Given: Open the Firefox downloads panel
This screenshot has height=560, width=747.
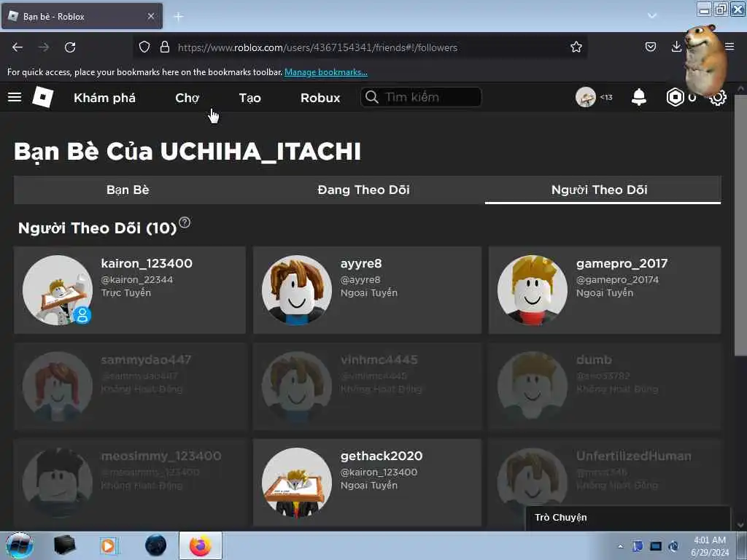Looking at the screenshot, I should (676, 47).
